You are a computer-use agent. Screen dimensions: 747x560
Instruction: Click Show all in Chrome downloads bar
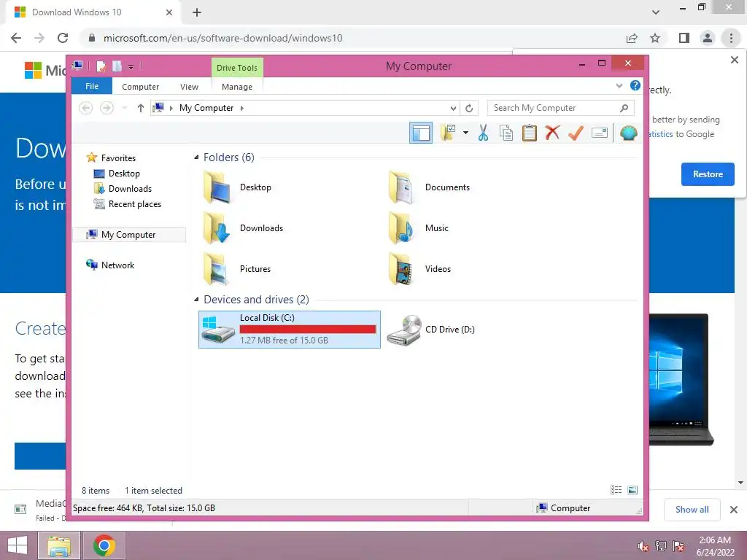pos(692,510)
